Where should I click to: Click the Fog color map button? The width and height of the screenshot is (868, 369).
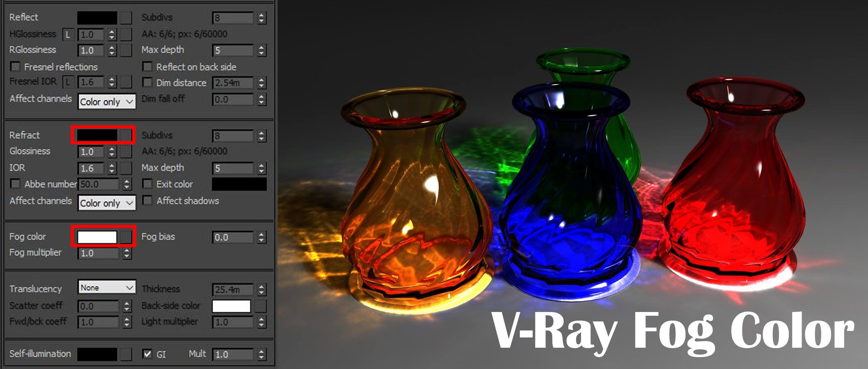click(x=126, y=237)
